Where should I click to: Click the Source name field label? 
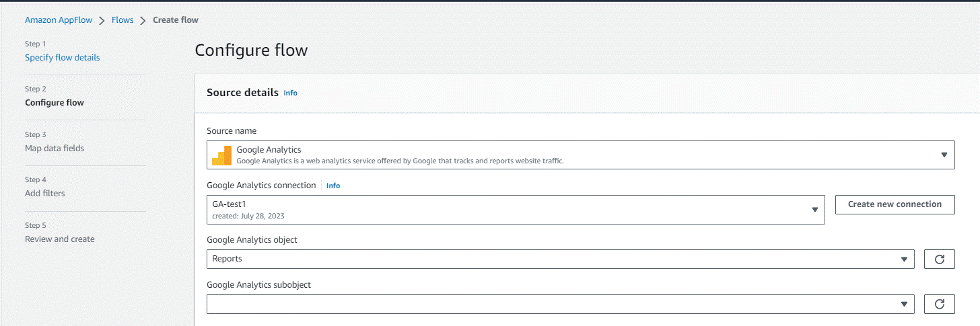coord(232,130)
